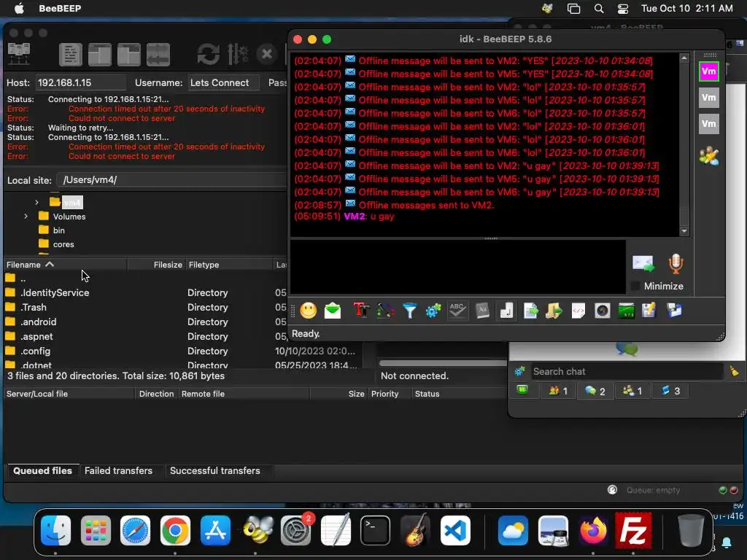Click the Username field Lets Connect

click(x=223, y=83)
